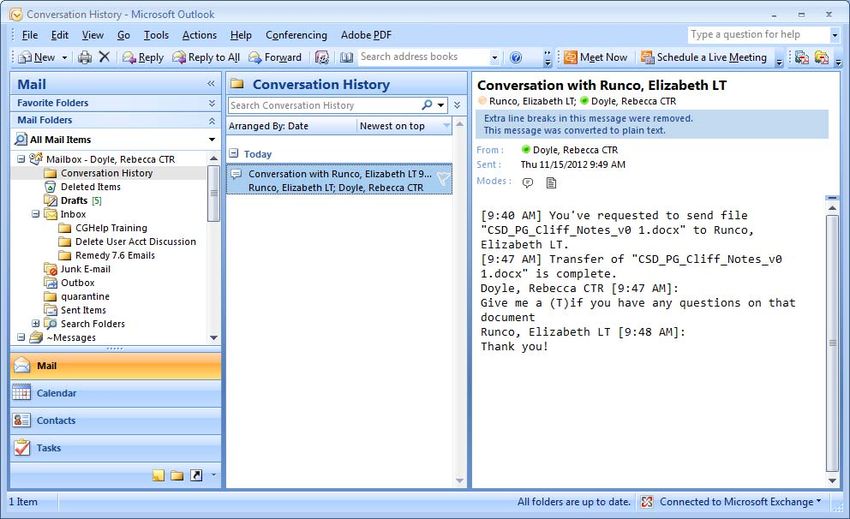Collapse the Mailbox - Doyle, Rebecca CTR tree
The height and width of the screenshot is (519, 850).
click(x=21, y=159)
